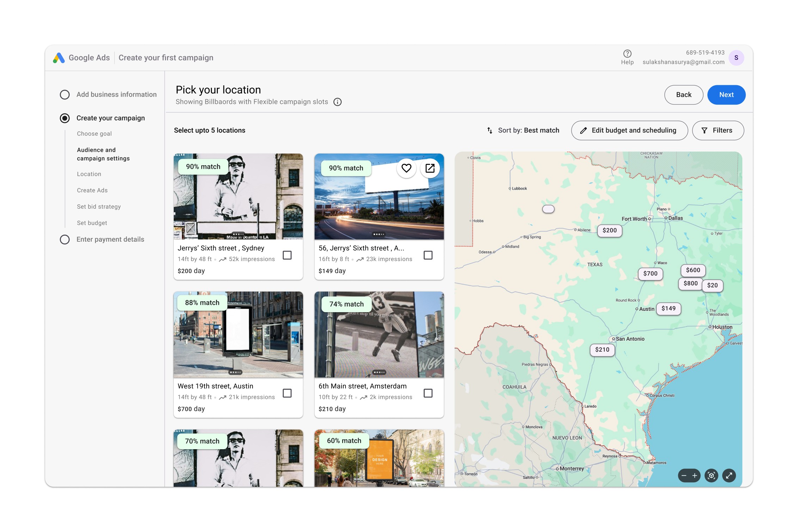Click info icon beside Flexible campaign slots
The width and height of the screenshot is (798, 532).
tap(337, 102)
